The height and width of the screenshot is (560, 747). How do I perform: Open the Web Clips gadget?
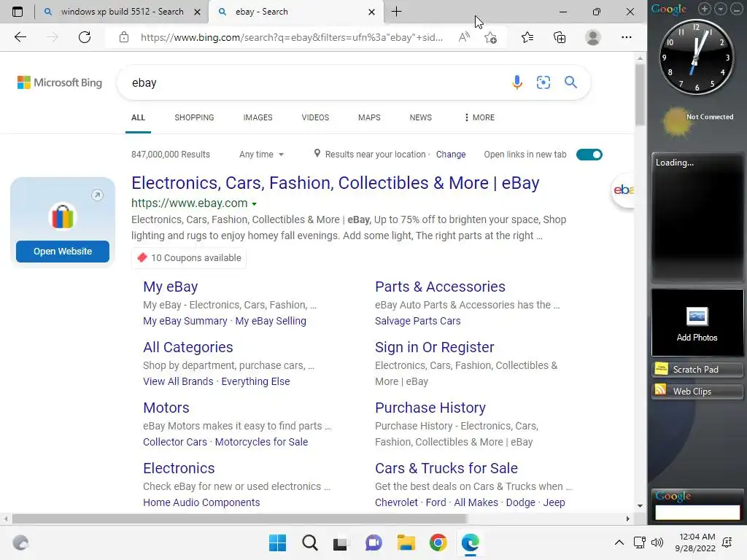(697, 391)
